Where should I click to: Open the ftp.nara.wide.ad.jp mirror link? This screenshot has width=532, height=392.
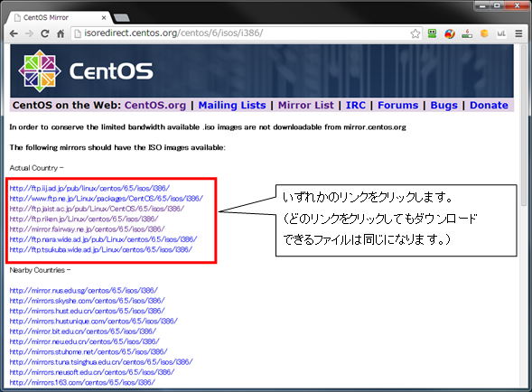click(103, 239)
